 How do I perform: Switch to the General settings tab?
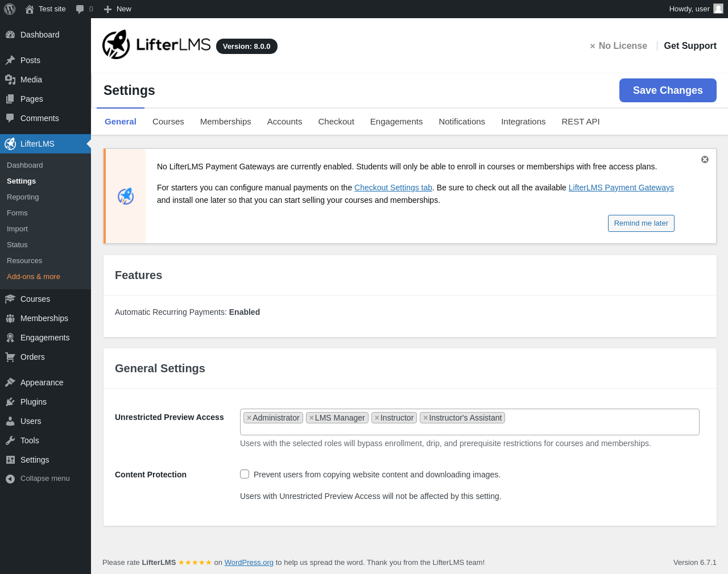[x=121, y=122]
